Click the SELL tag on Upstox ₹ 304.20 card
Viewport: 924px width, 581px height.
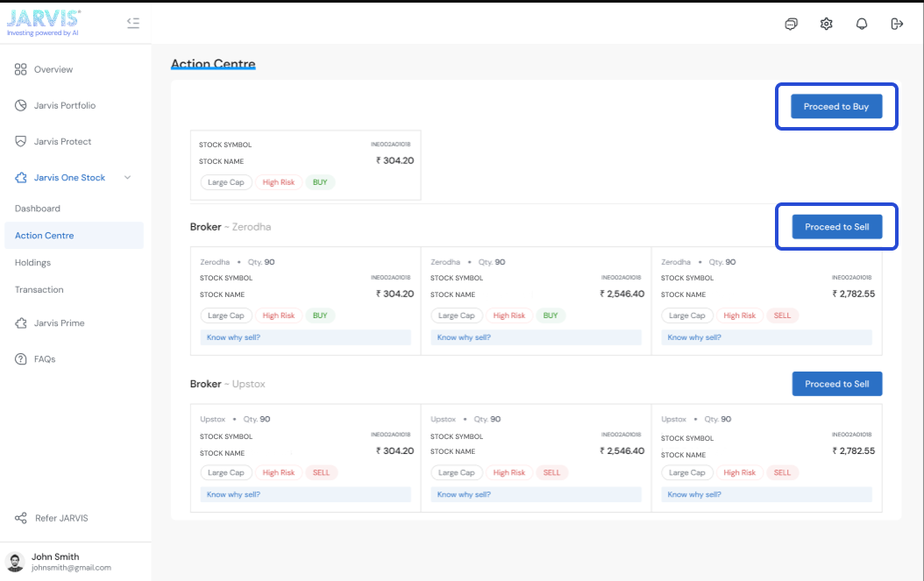321,472
